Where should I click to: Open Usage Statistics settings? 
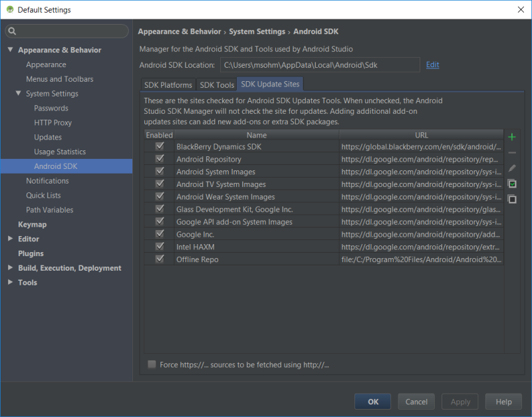click(60, 152)
